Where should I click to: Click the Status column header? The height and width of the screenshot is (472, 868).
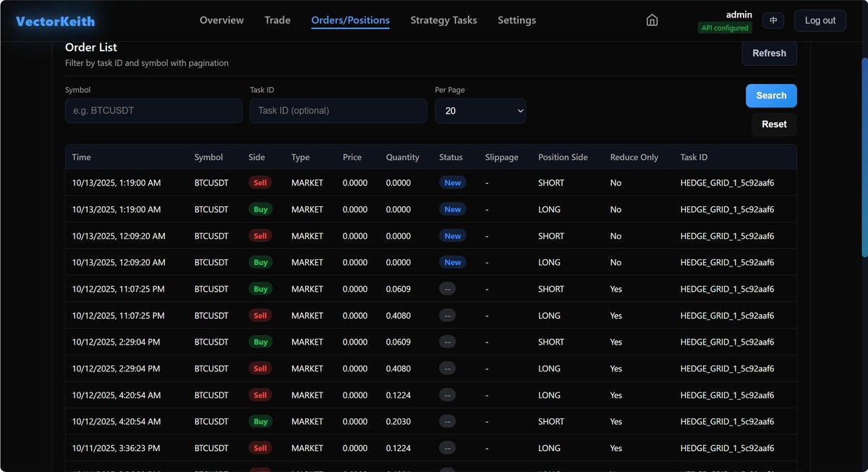click(451, 157)
